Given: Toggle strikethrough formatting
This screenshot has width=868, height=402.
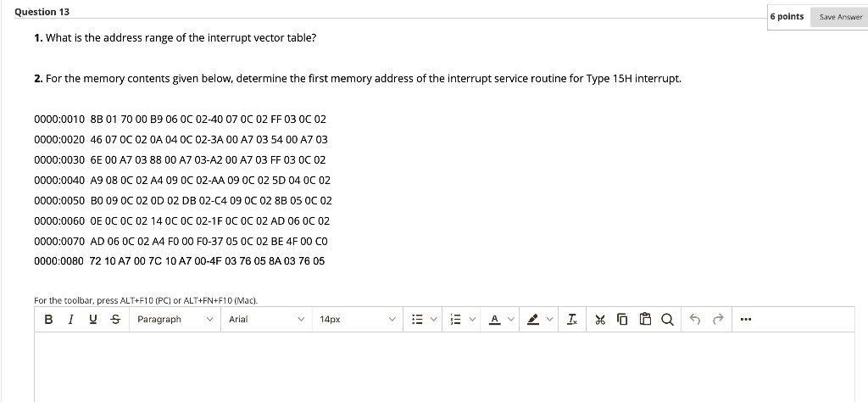Looking at the screenshot, I should coord(114,320).
